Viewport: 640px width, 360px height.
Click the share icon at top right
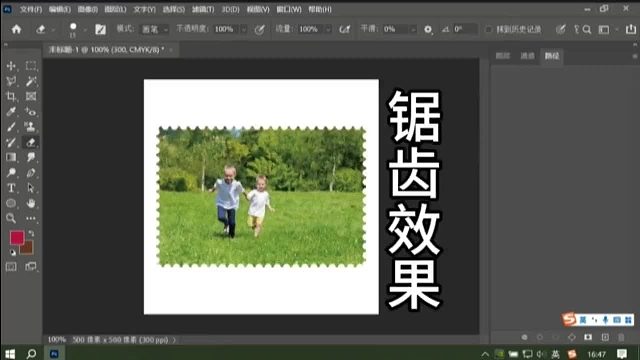(x=631, y=29)
